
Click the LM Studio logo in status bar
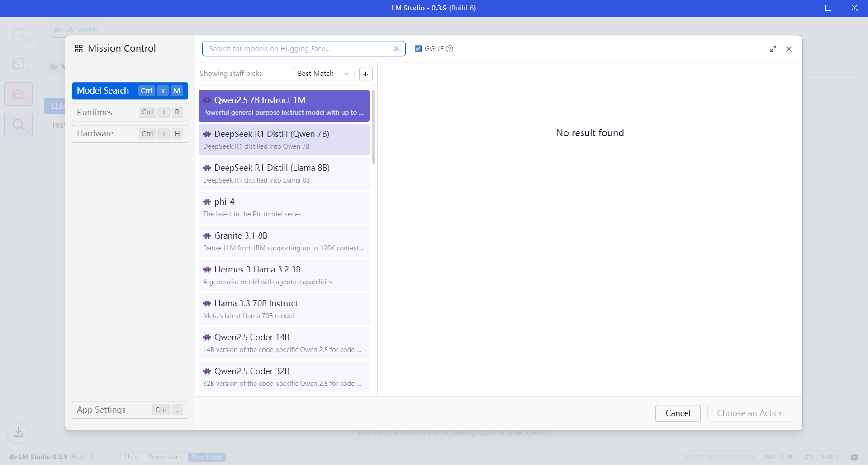13,457
